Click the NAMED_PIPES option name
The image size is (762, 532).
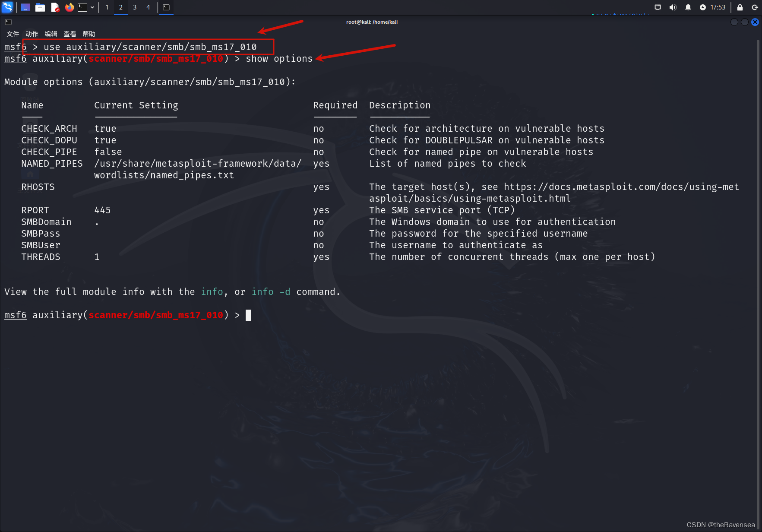[52, 164]
